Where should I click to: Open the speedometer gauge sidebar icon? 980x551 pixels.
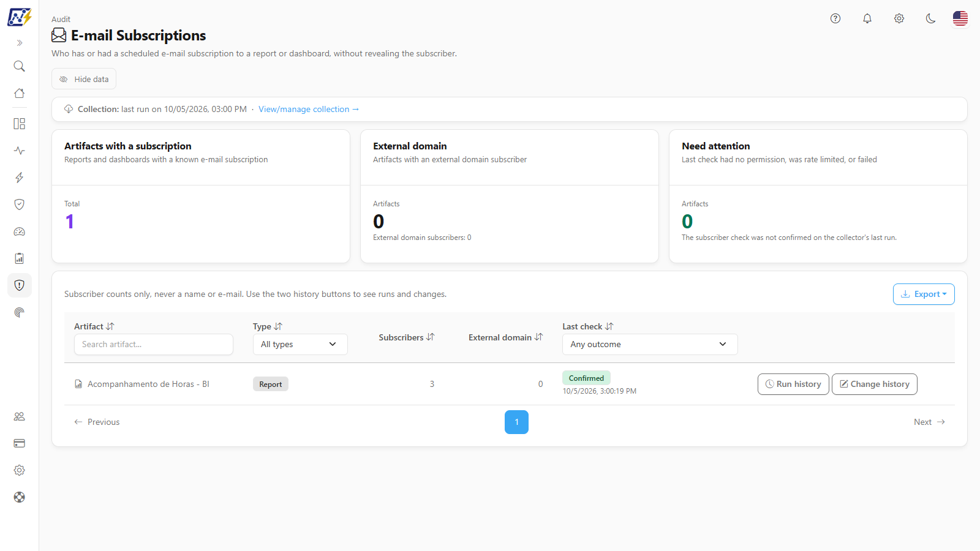point(20,231)
